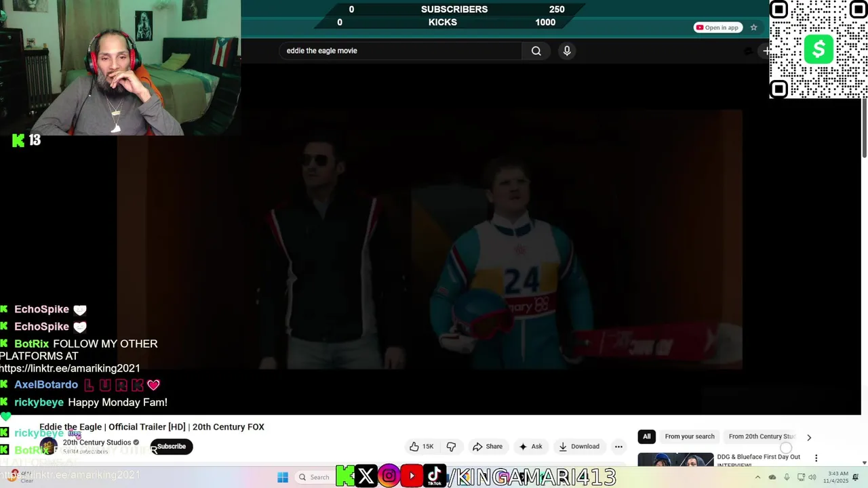The image size is (868, 488).
Task: Click the Open in app button
Action: (717, 28)
